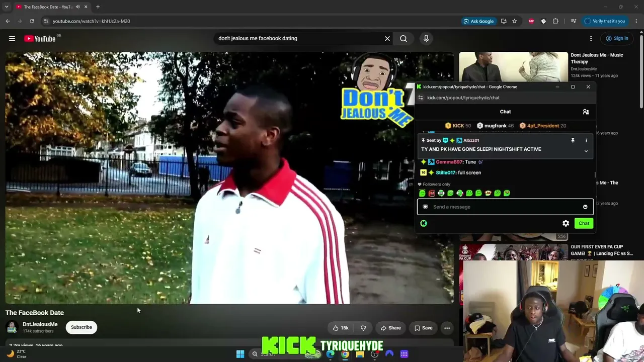Open the Windows Start menu

(x=240, y=354)
